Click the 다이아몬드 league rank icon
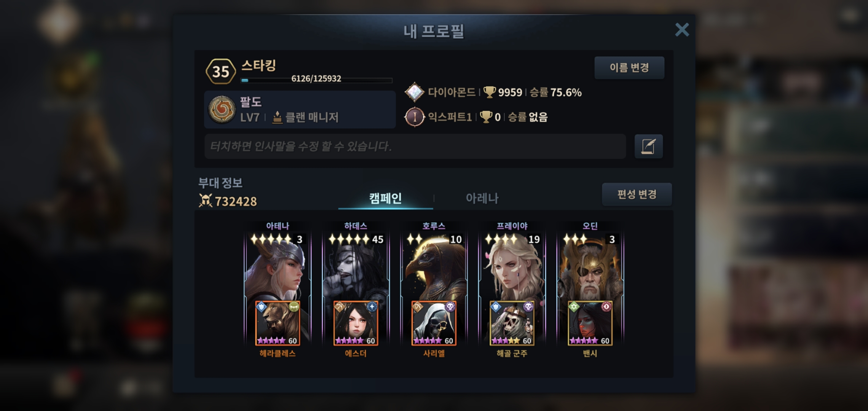 (414, 92)
